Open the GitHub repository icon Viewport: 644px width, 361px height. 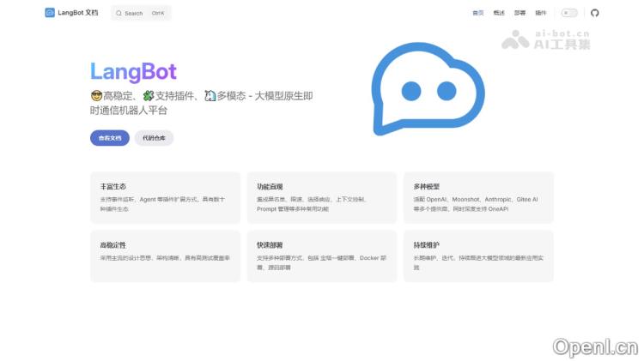[x=595, y=13]
